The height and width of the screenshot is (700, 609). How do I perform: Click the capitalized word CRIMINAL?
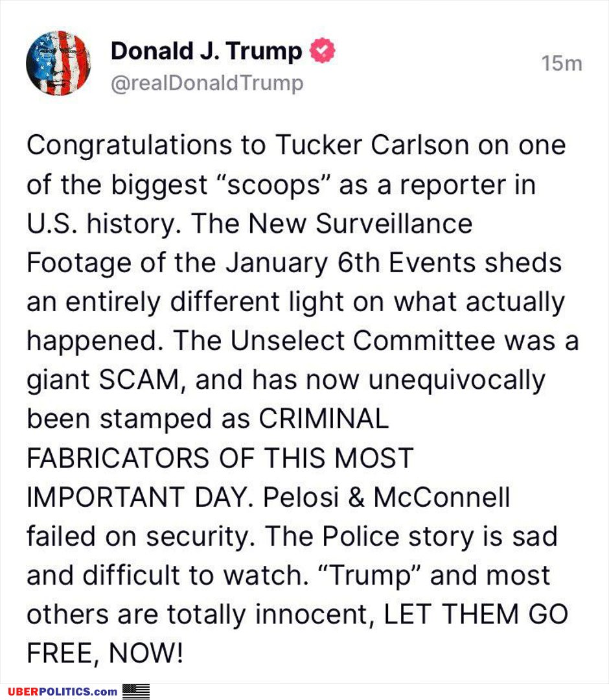pos(324,419)
